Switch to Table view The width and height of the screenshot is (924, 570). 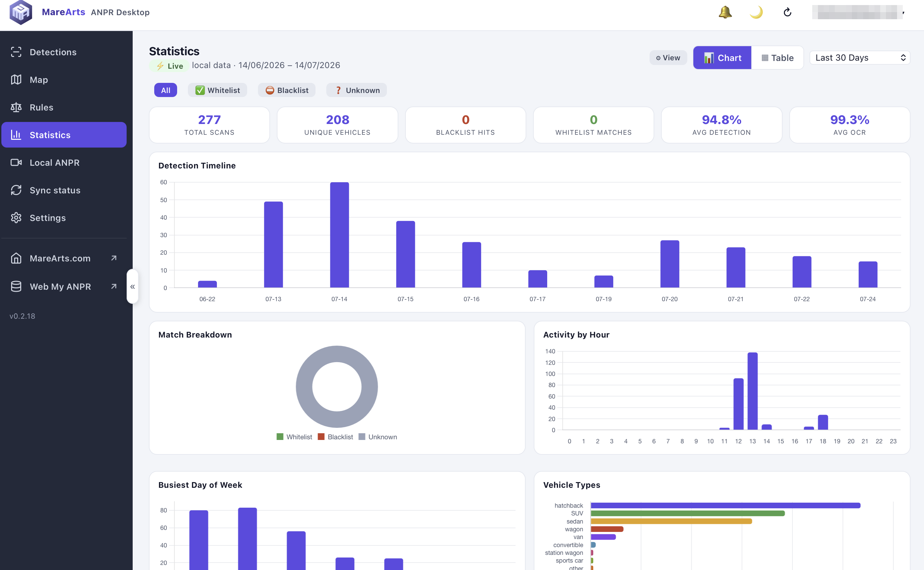pyautogui.click(x=778, y=58)
